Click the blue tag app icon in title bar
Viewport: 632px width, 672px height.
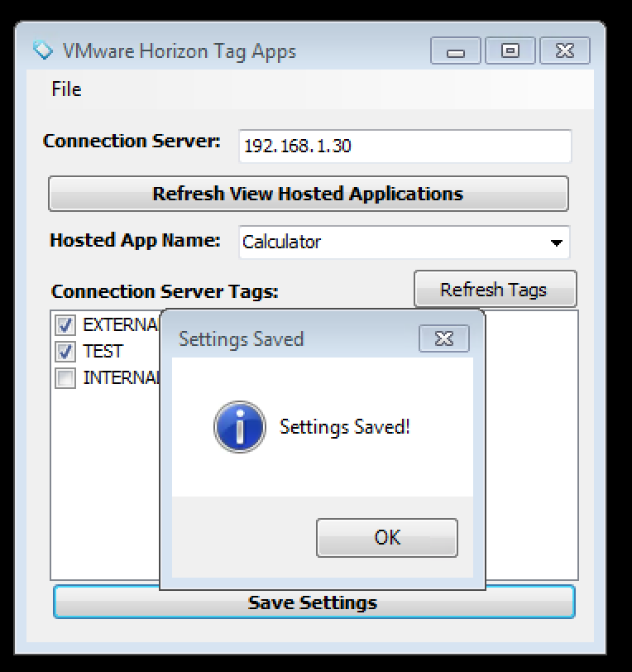[x=42, y=50]
